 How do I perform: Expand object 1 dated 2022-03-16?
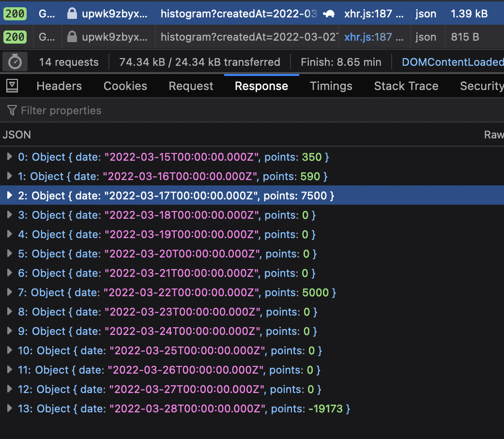coord(9,176)
